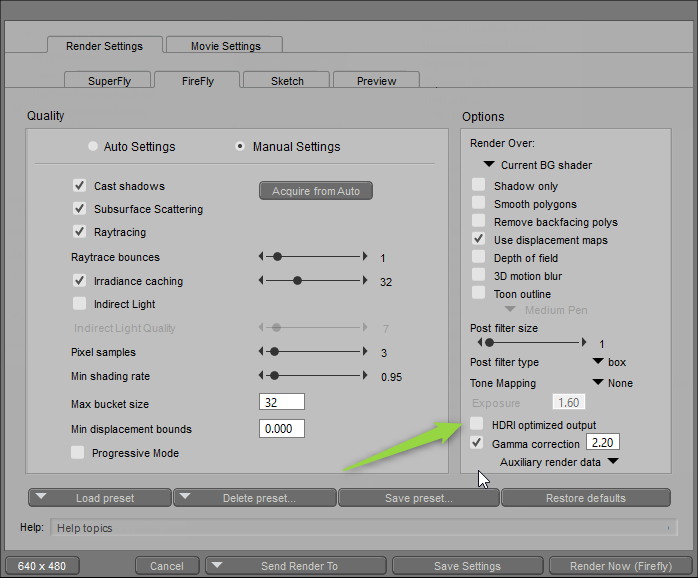Uncheck the Gamma correction checkbox

pos(478,443)
